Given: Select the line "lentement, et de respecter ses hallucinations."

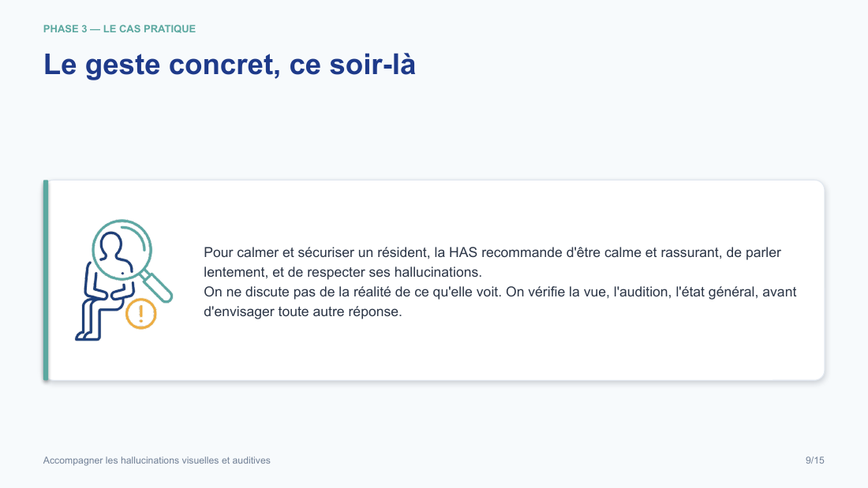Looking at the screenshot, I should (342, 272).
